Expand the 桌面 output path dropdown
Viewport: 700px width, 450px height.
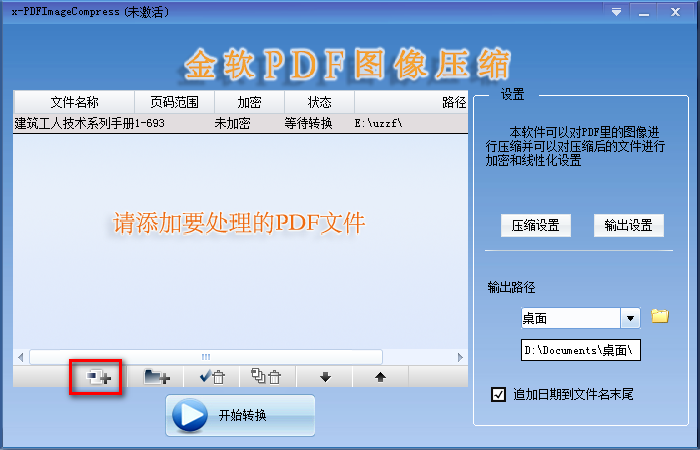tap(630, 318)
